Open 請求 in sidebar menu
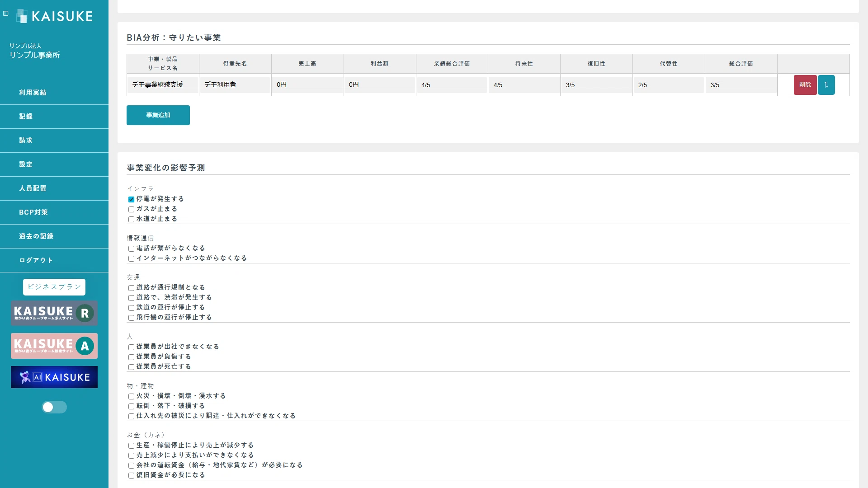The image size is (868, 488). [x=54, y=141]
